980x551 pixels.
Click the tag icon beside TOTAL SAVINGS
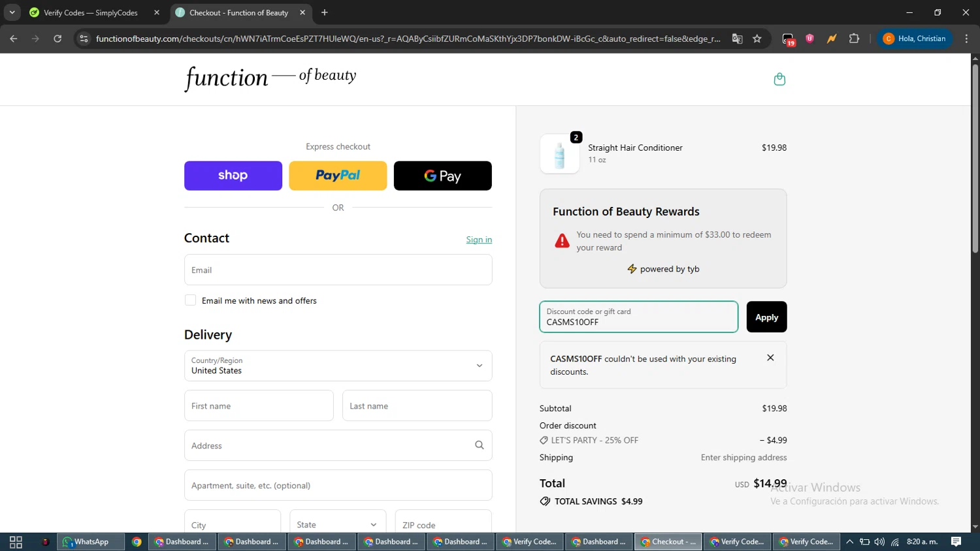(545, 501)
